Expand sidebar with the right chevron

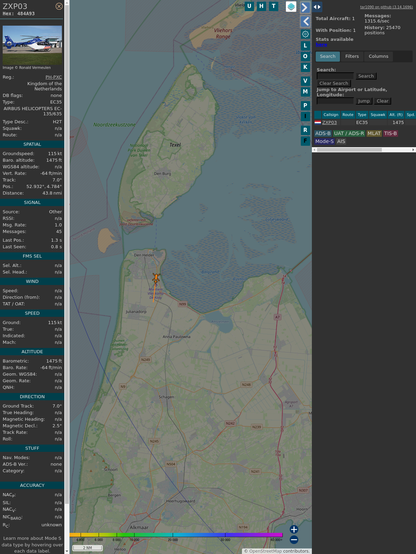tap(305, 7)
